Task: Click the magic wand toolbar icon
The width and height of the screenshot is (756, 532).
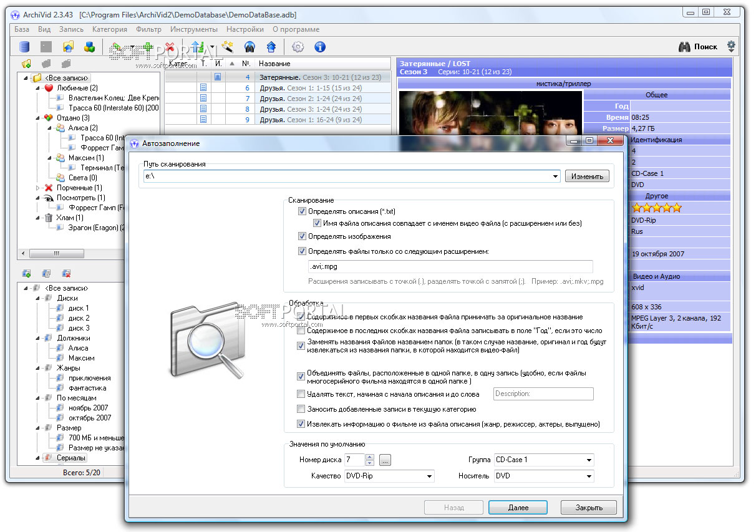Action: pos(228,47)
